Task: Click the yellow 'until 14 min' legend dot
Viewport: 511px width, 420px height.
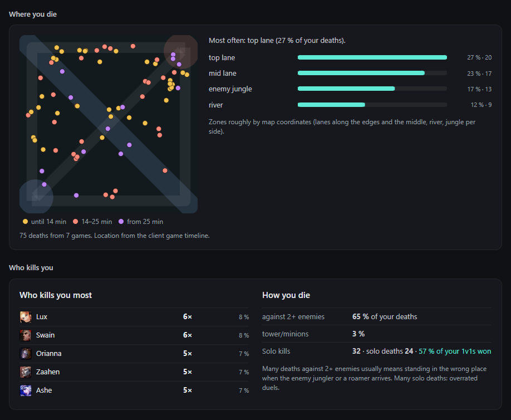Action: coord(25,221)
